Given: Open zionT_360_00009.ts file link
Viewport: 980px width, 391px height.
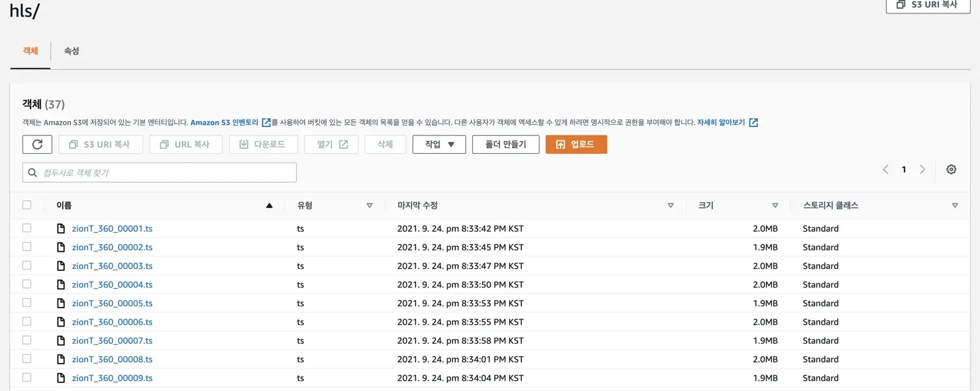Looking at the screenshot, I should tap(112, 378).
